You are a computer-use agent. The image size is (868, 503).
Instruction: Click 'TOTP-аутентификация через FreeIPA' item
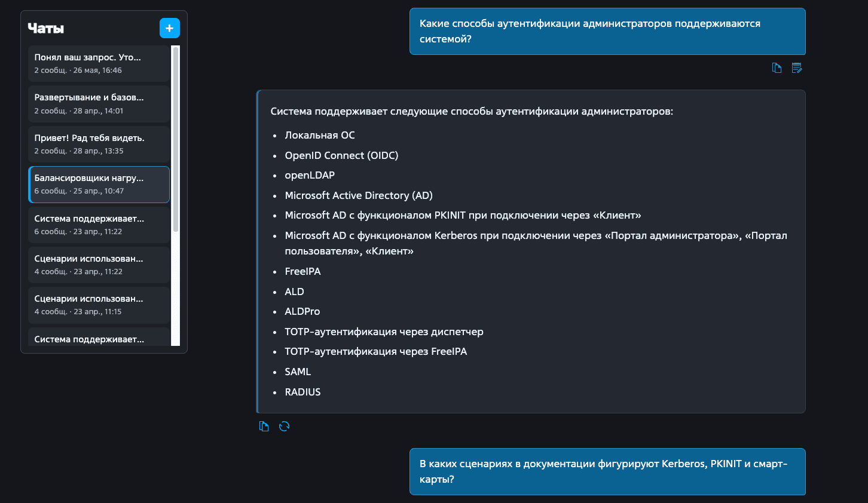[376, 351]
